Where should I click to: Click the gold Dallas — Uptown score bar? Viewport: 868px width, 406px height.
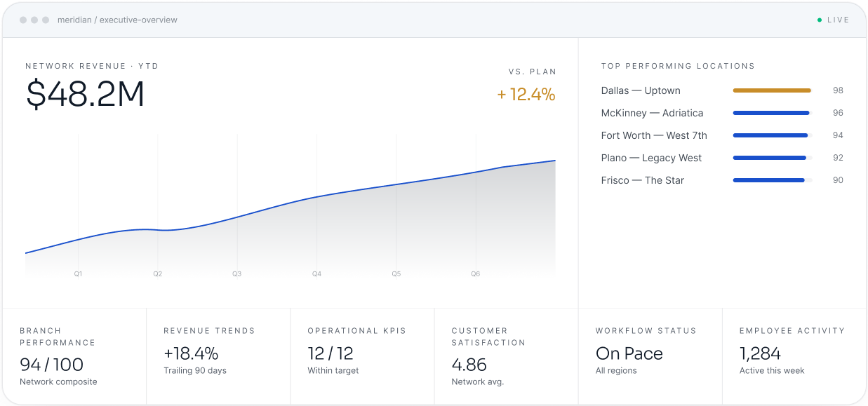pyautogui.click(x=772, y=90)
